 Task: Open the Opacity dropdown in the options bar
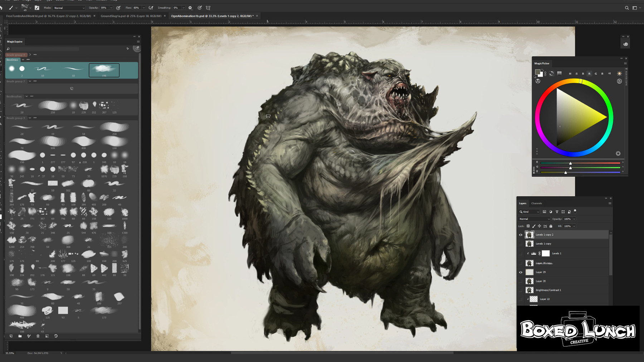(x=111, y=8)
